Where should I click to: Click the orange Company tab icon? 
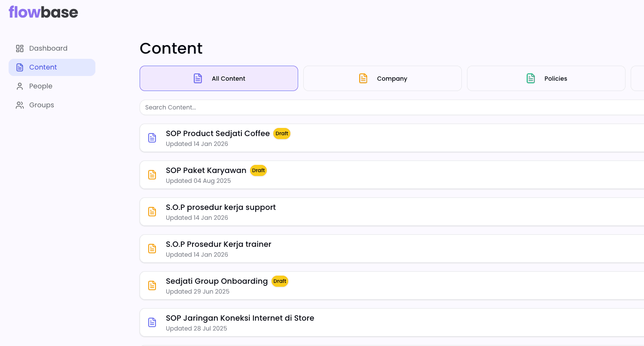[363, 79]
